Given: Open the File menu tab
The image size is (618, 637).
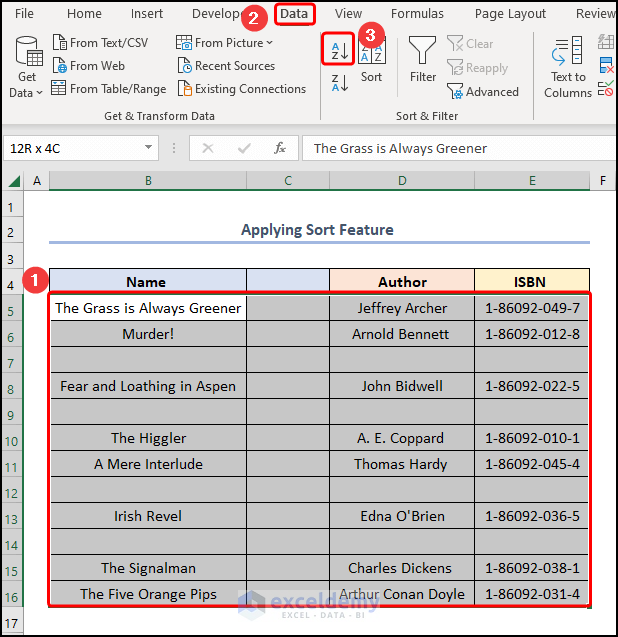Looking at the screenshot, I should point(24,14).
